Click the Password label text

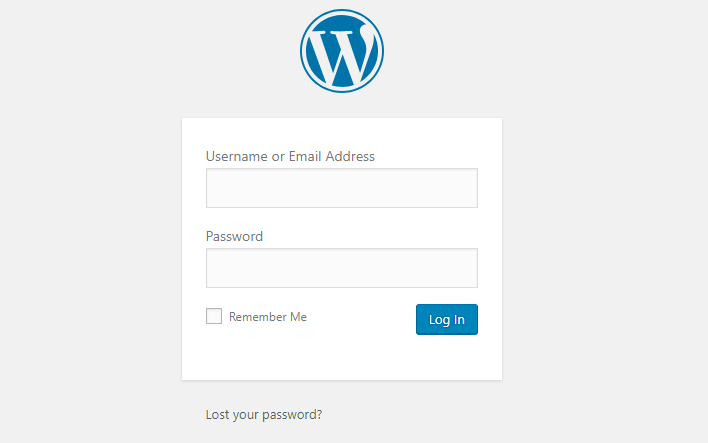click(x=234, y=236)
